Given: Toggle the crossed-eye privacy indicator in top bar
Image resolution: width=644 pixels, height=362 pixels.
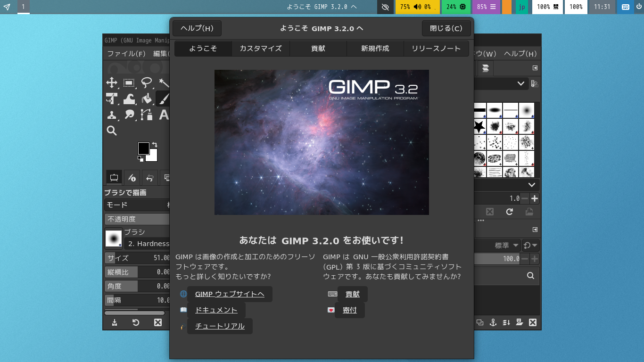Looking at the screenshot, I should point(385,7).
